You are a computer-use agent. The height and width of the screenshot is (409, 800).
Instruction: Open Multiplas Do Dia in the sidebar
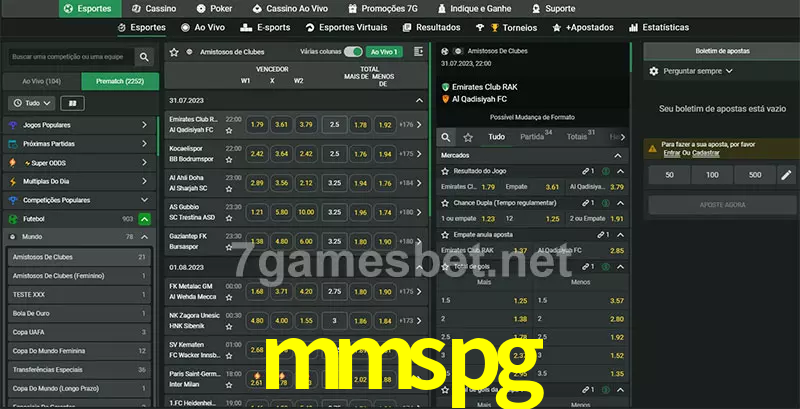click(x=79, y=182)
